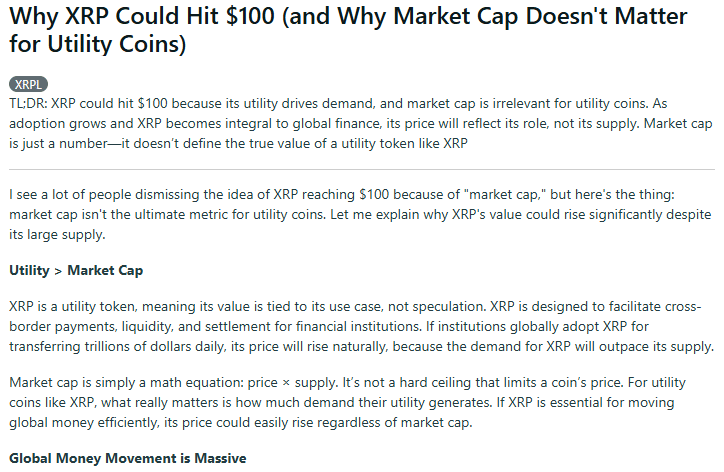
Task: Click the 'Utility > Market Cap' heading
Action: click(x=76, y=271)
